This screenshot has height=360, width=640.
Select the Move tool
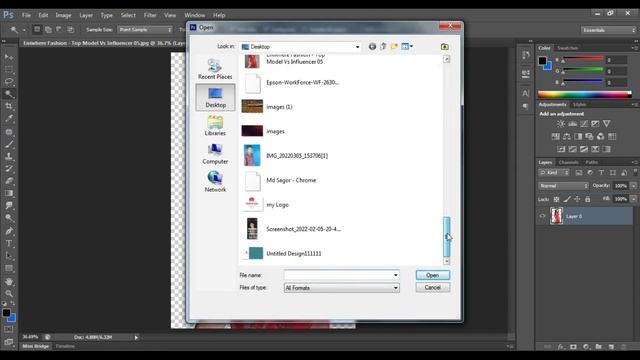click(x=9, y=57)
